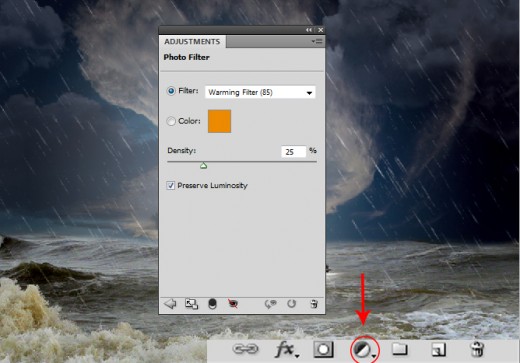Open the fx layer style menu

tap(287, 350)
